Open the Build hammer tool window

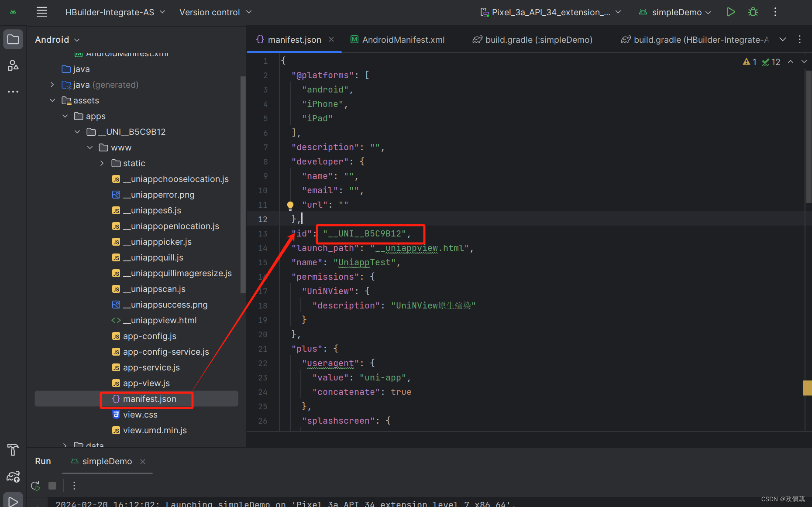click(x=13, y=449)
